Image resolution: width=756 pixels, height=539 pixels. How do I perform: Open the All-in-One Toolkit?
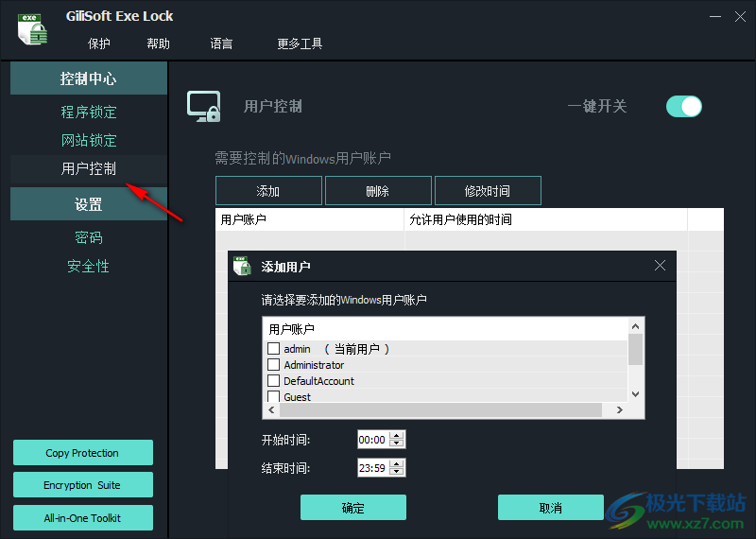(83, 518)
